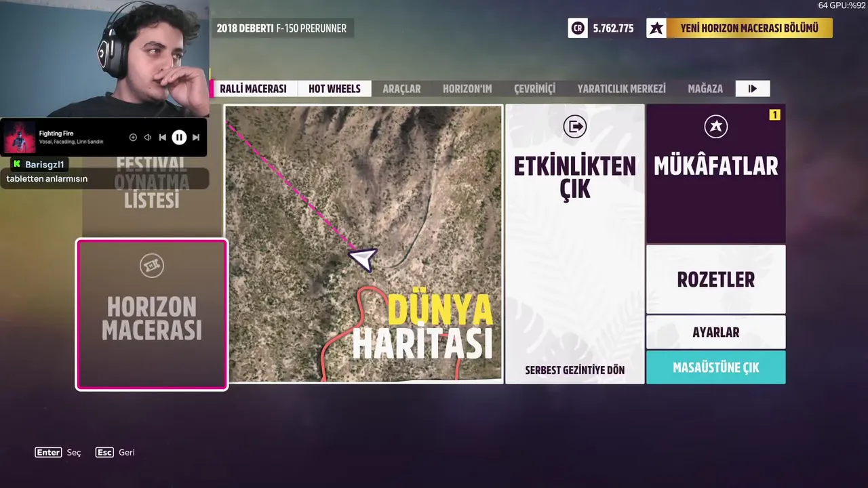Viewport: 868px width, 488px height.
Task: Click the yellow notification badge on Mükâfatlar
Action: pyautogui.click(x=774, y=115)
